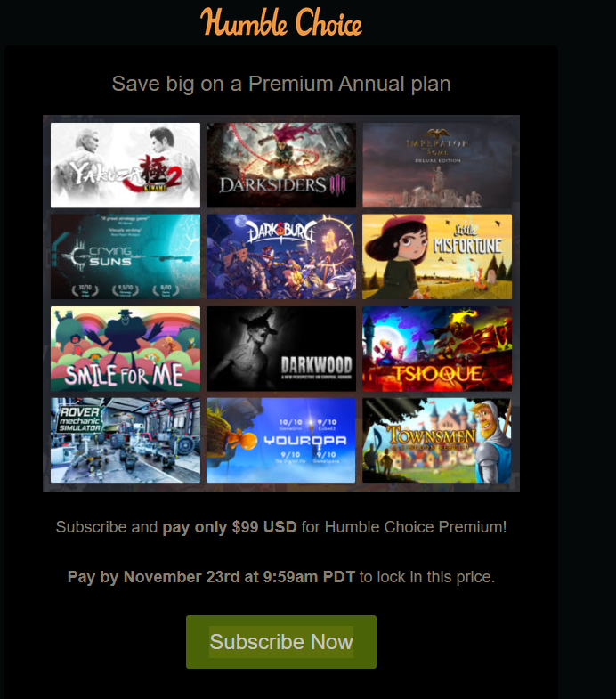616x699 pixels.
Task: Click the Crying Suns 10/10 rating badge
Action: pyautogui.click(x=85, y=289)
